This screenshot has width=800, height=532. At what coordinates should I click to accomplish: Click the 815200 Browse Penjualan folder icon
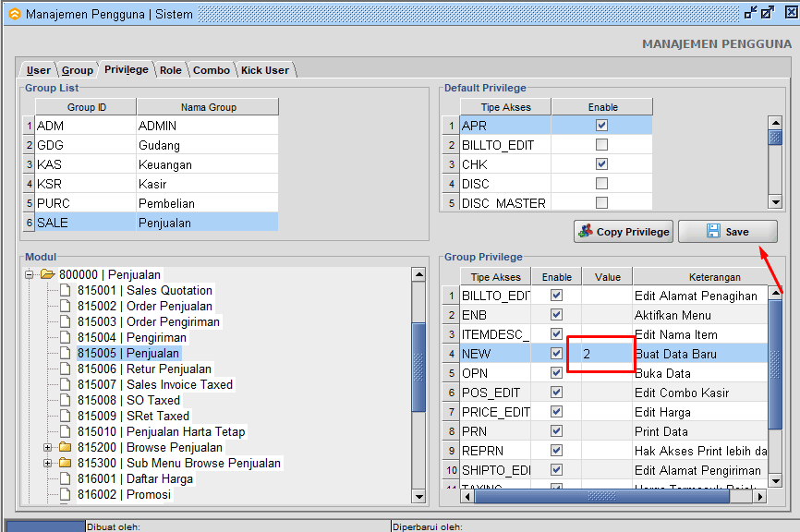(x=65, y=447)
